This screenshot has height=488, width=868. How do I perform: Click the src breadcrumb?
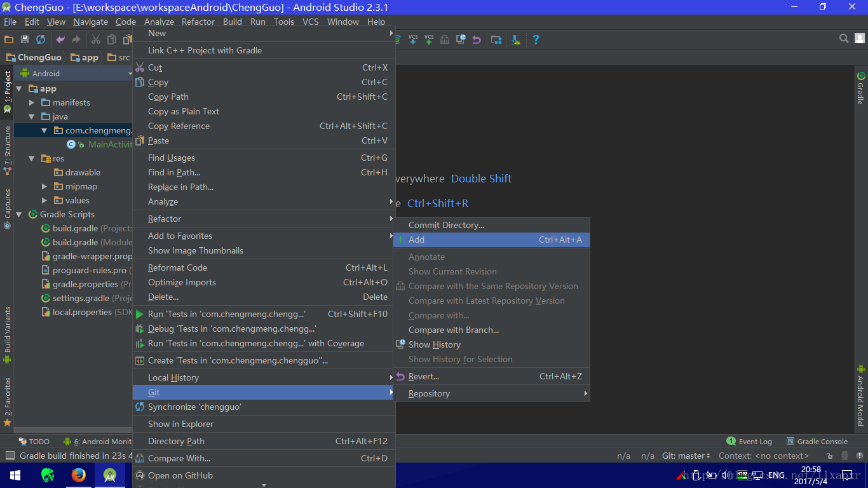[119, 57]
